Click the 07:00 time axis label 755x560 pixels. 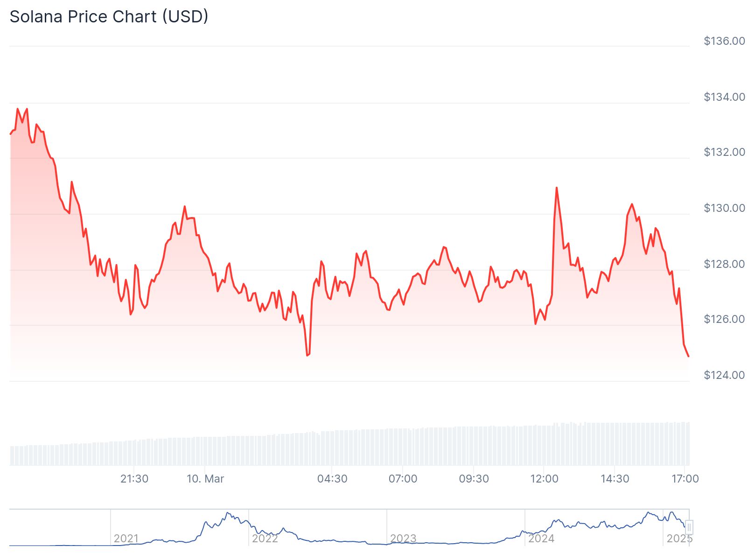(403, 479)
